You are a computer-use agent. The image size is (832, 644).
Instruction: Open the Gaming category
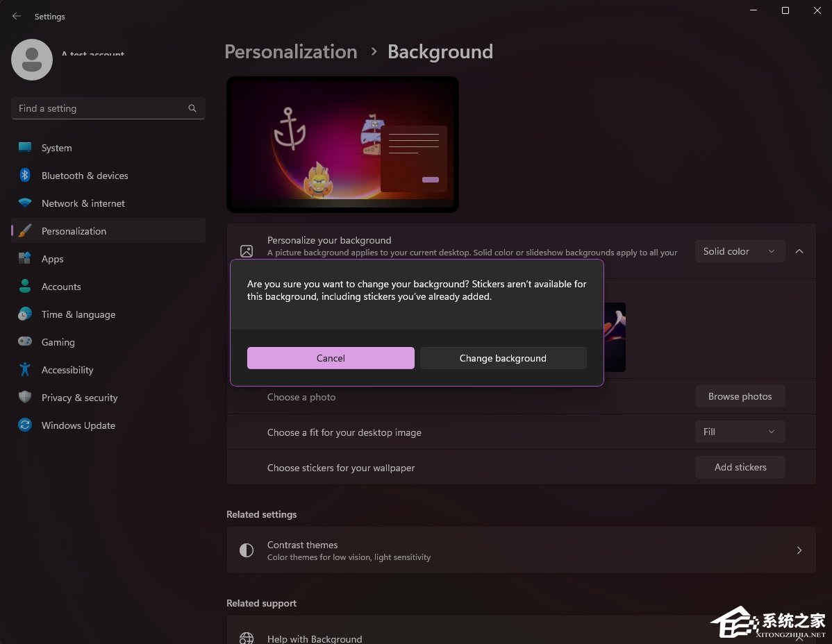[x=108, y=342]
